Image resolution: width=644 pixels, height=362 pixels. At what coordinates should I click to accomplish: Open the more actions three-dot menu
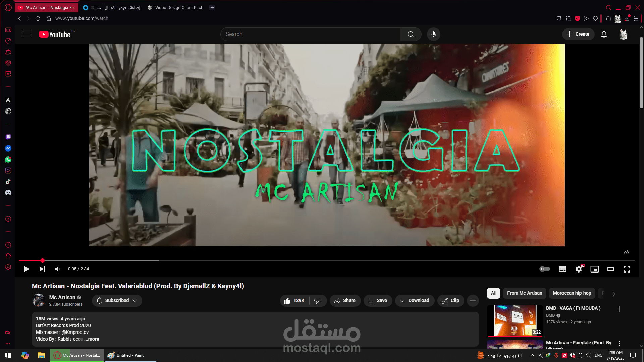[473, 301]
